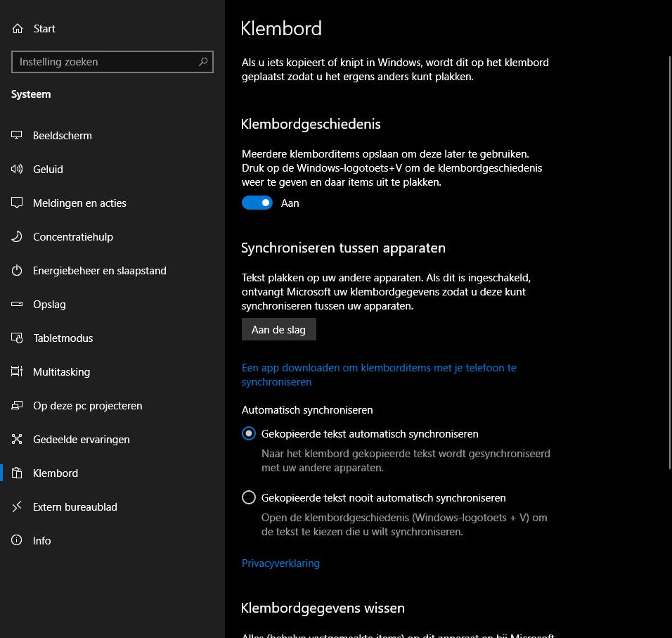Image resolution: width=672 pixels, height=638 pixels.
Task: Open the Privacyverklaring link
Action: point(280,563)
